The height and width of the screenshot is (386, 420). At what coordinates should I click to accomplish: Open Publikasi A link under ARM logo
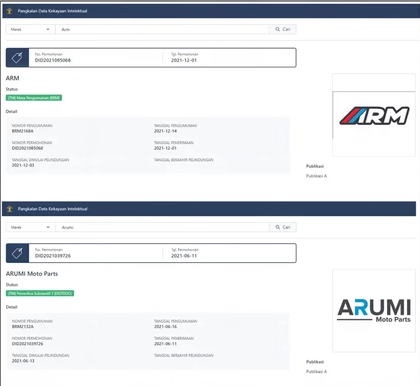point(316,176)
